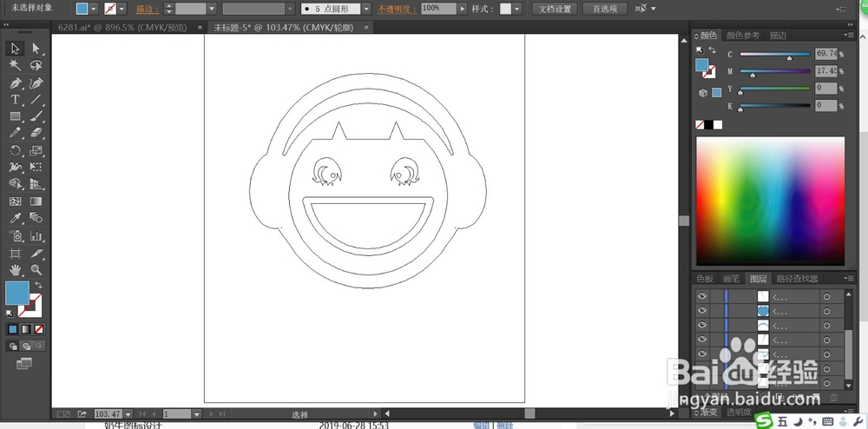Select the Eraser tool

click(36, 133)
